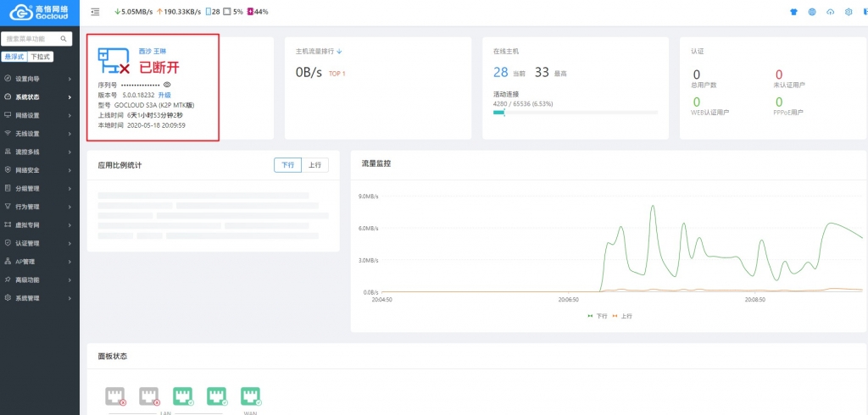Click the CPU usage icon beside 5%
The height and width of the screenshot is (415, 868).
[227, 12]
